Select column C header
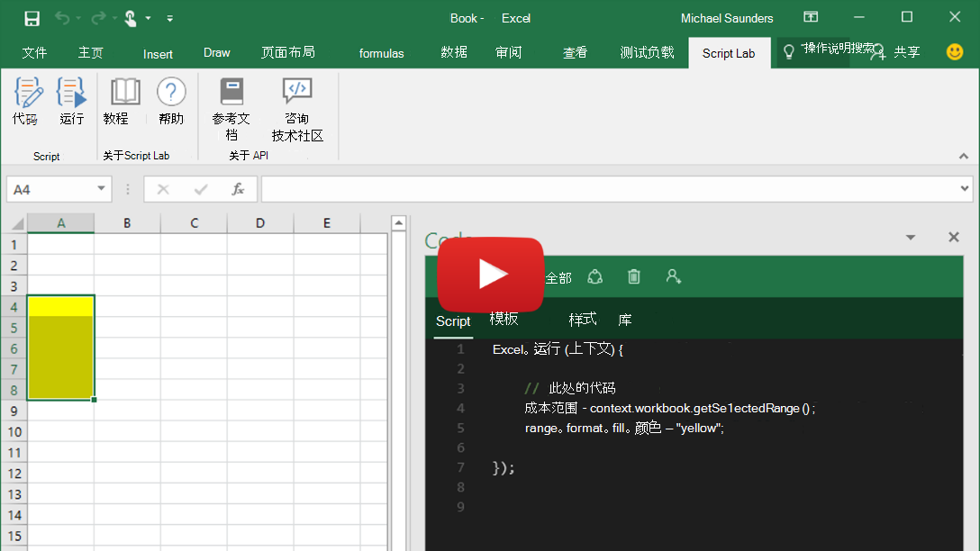The image size is (980, 551). pyautogui.click(x=194, y=223)
